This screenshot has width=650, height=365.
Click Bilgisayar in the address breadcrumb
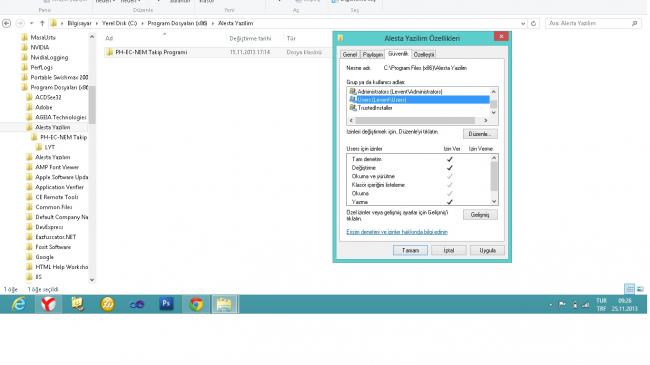pos(79,24)
